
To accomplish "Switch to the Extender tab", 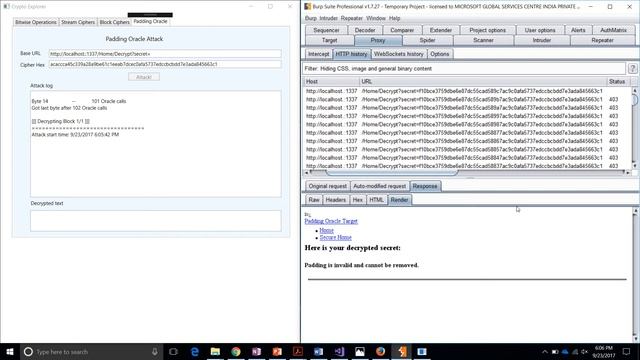I will [x=441, y=30].
